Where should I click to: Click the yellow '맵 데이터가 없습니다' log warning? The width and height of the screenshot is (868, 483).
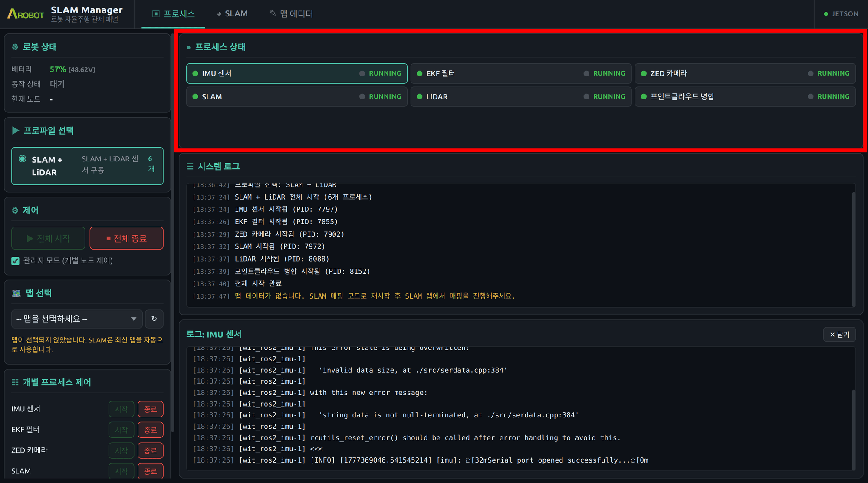(x=375, y=296)
